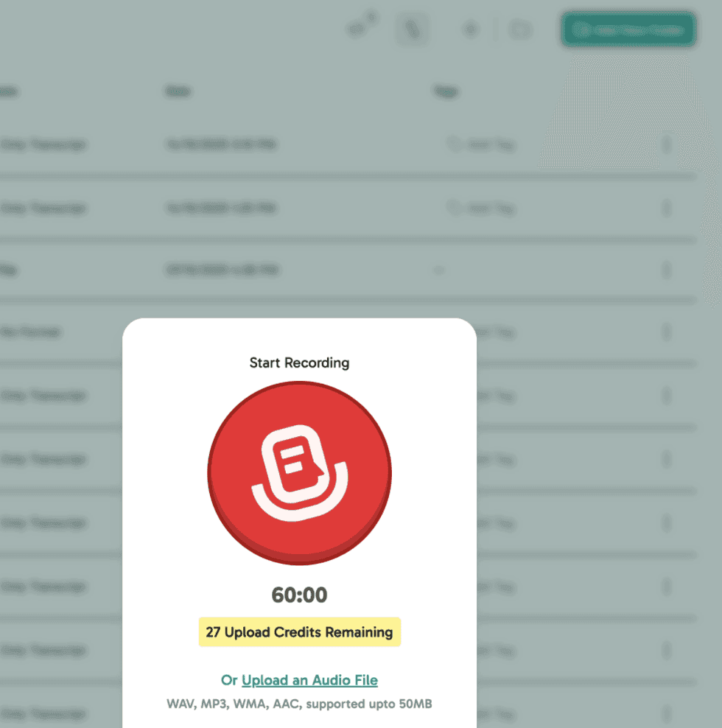722x728 pixels.
Task: Click the leftmost icon in the top toolbar
Action: pos(360,29)
